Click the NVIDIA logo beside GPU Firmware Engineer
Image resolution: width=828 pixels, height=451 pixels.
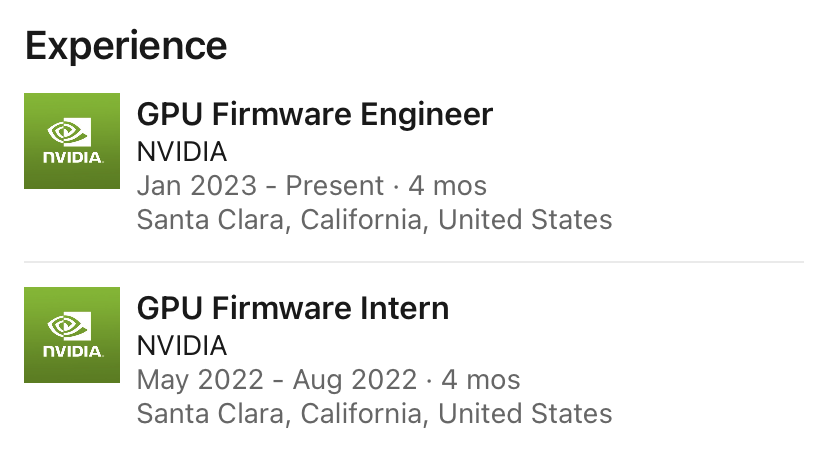tap(72, 141)
